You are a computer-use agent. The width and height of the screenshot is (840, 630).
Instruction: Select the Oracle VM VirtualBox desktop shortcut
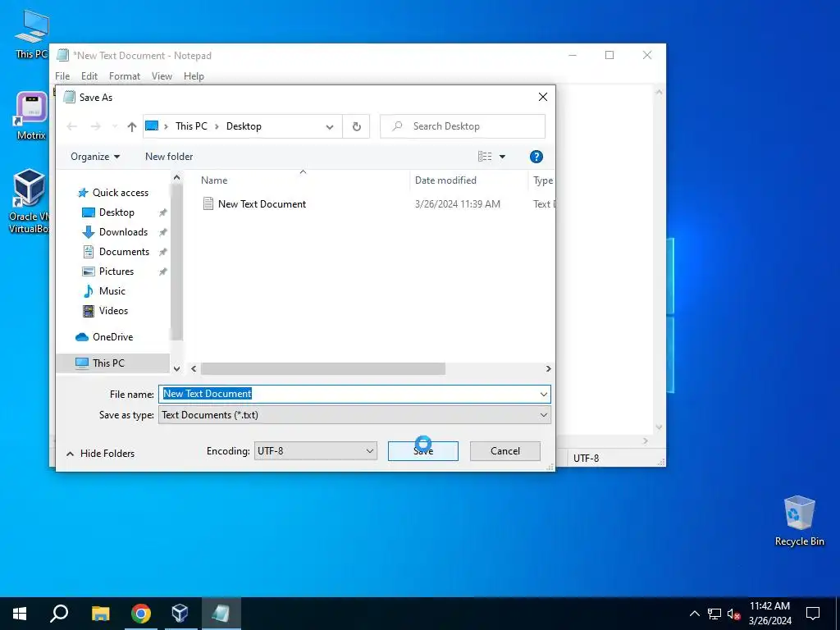[30, 201]
